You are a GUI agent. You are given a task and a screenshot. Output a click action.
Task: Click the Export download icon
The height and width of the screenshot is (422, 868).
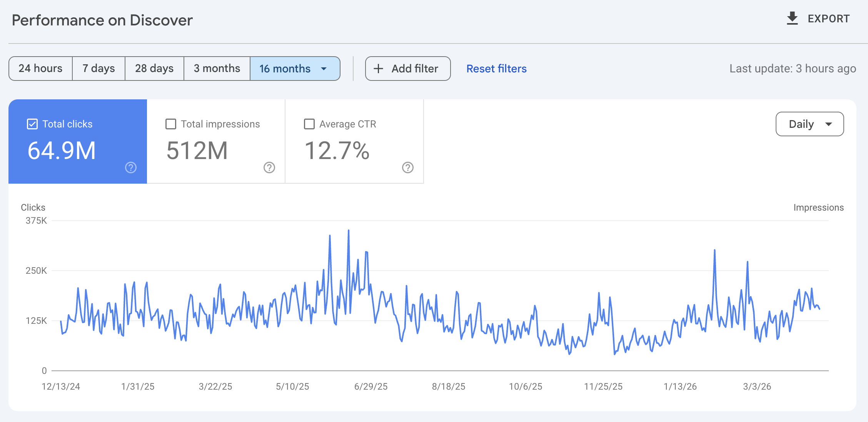tap(793, 18)
